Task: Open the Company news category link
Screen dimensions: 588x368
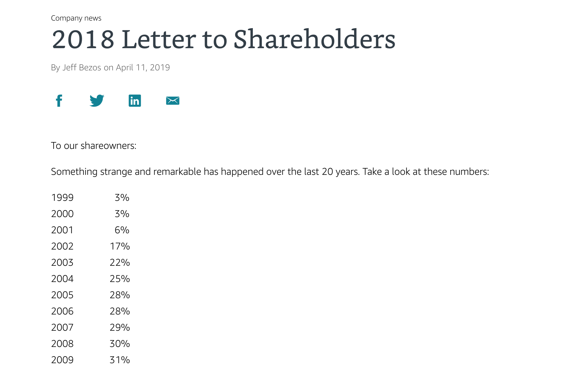Action: tap(76, 18)
